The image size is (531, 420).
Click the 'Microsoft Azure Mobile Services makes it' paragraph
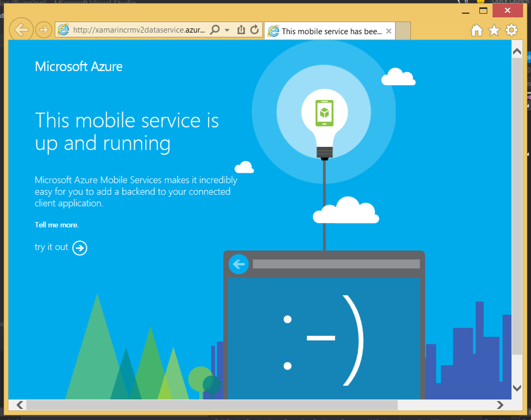pos(136,191)
